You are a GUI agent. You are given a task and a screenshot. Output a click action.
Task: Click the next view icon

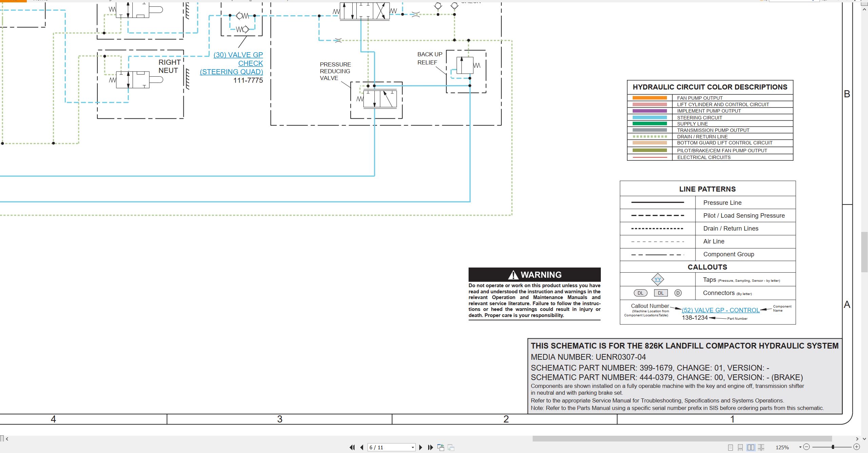(451, 447)
